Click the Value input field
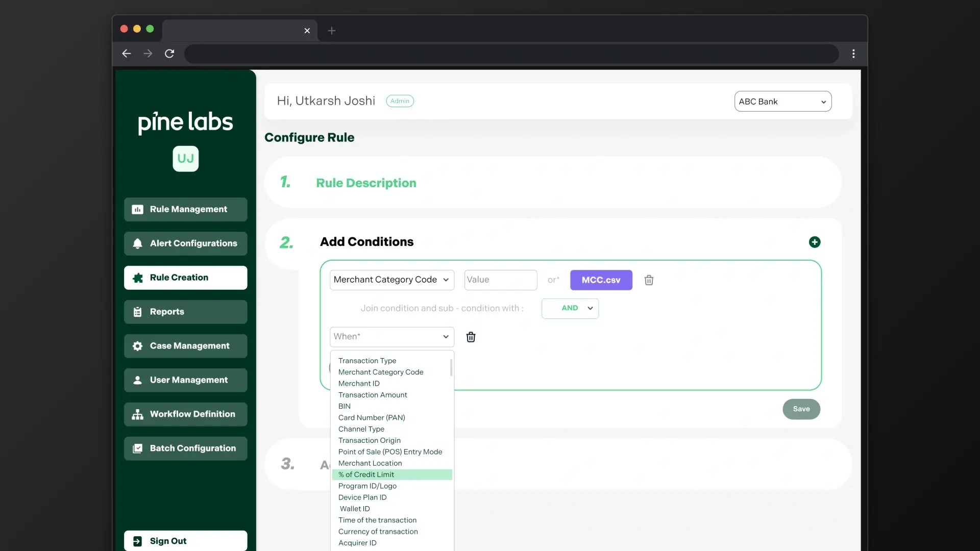The height and width of the screenshot is (551, 980). pos(501,280)
